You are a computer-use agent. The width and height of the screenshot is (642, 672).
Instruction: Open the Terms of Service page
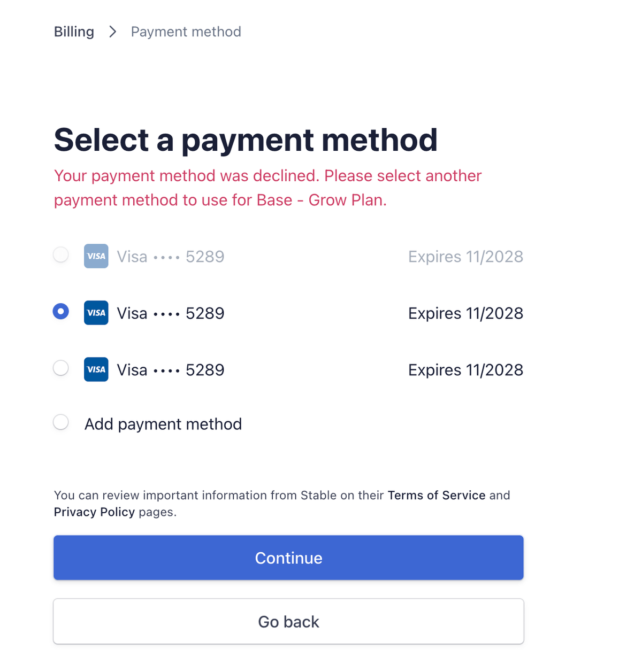point(436,496)
